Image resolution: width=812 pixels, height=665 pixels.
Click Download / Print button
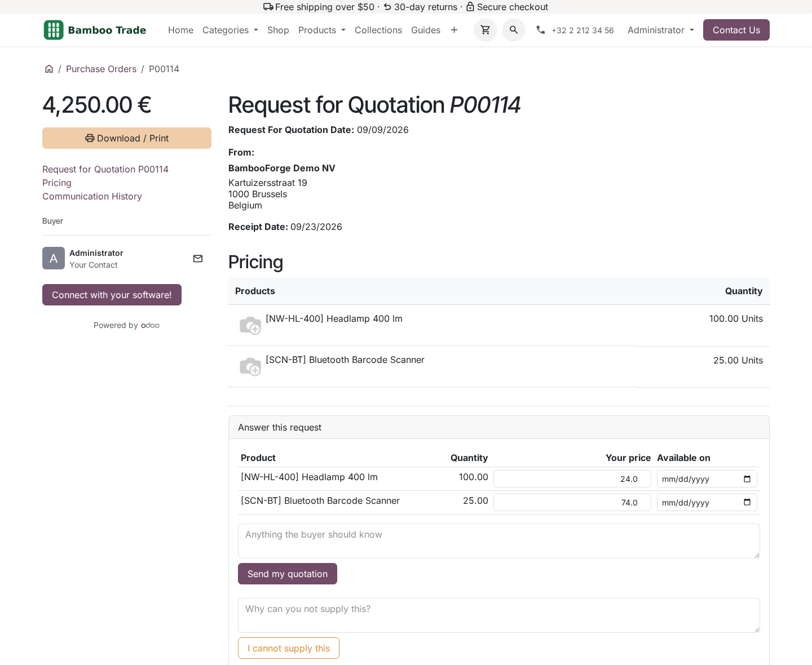(x=127, y=138)
